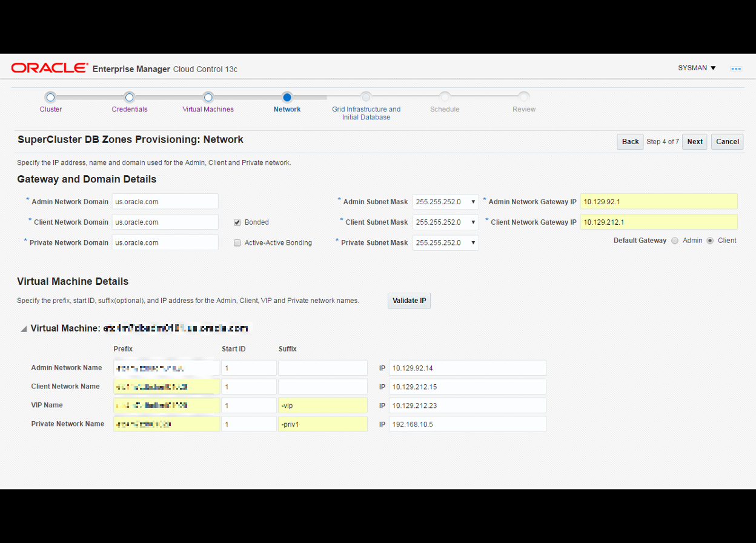The width and height of the screenshot is (756, 543).
Task: Select the Schedule wizard step
Action: tap(445, 109)
